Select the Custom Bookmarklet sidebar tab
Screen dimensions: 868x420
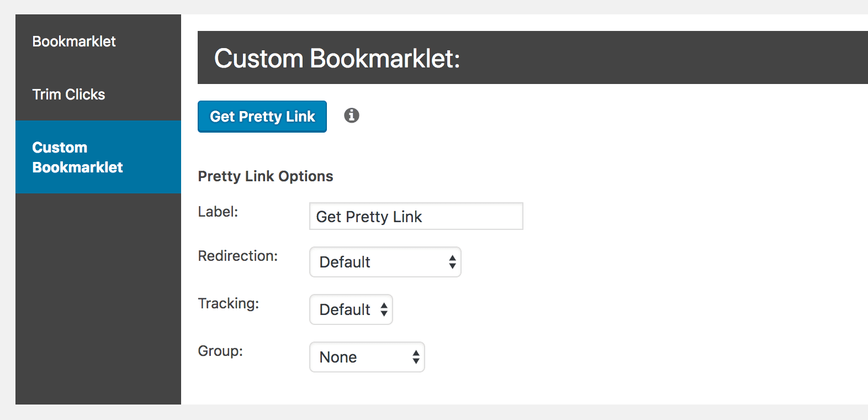98,157
